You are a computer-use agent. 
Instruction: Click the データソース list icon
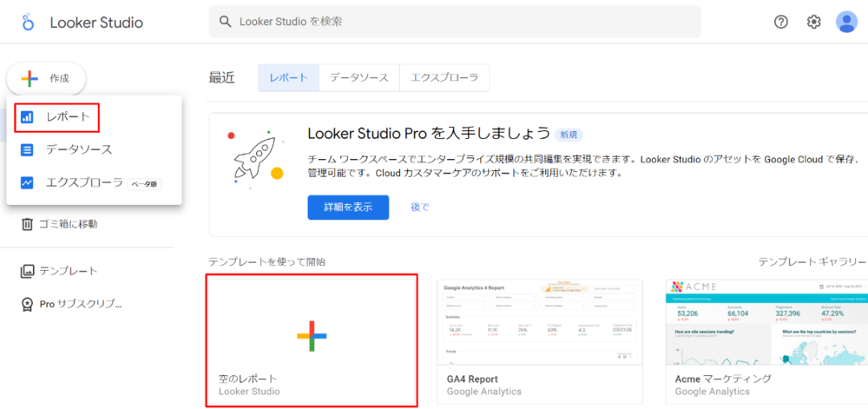click(27, 149)
